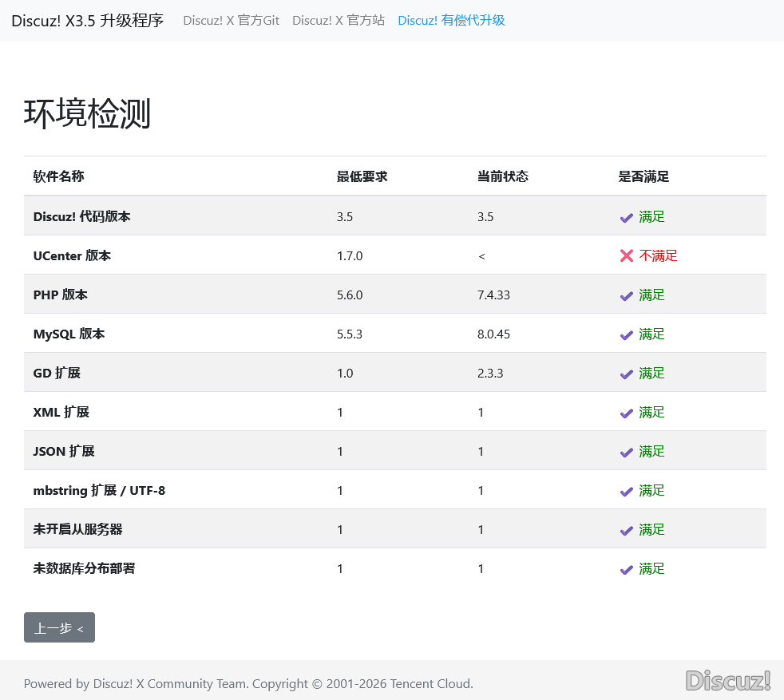Click the checkmark icon in 未开启从服务器 row
This screenshot has width=784, height=700.
tap(626, 530)
